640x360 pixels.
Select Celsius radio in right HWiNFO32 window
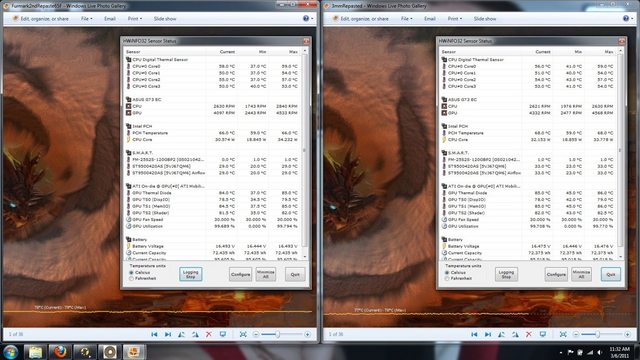pos(447,272)
